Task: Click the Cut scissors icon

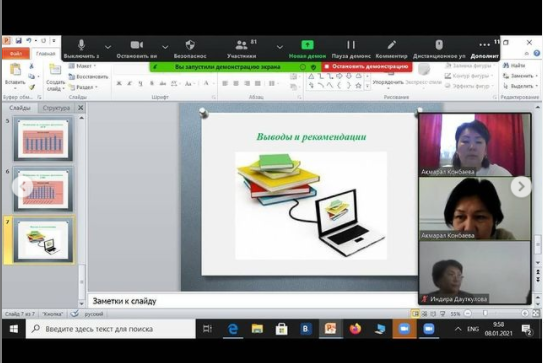Action: (32, 66)
